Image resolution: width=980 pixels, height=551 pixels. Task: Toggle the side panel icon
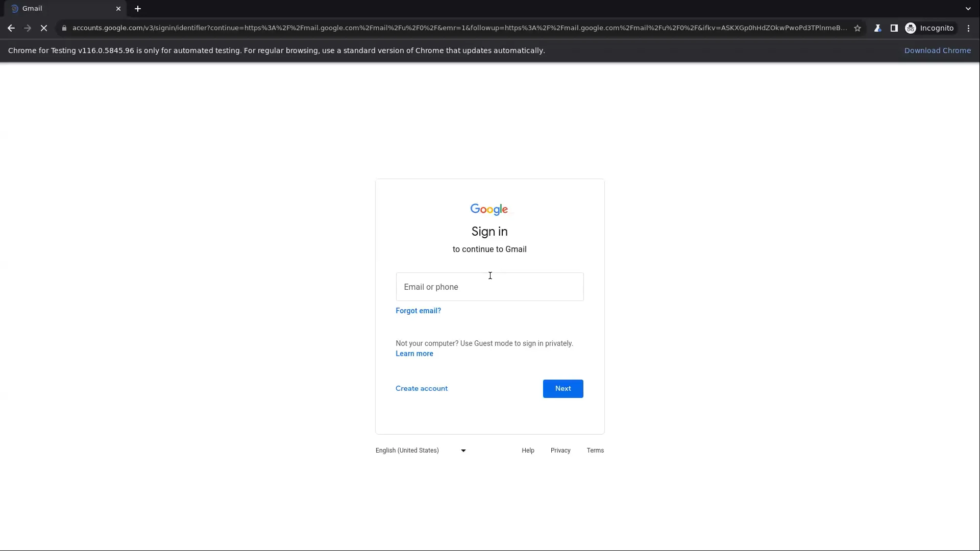click(894, 28)
